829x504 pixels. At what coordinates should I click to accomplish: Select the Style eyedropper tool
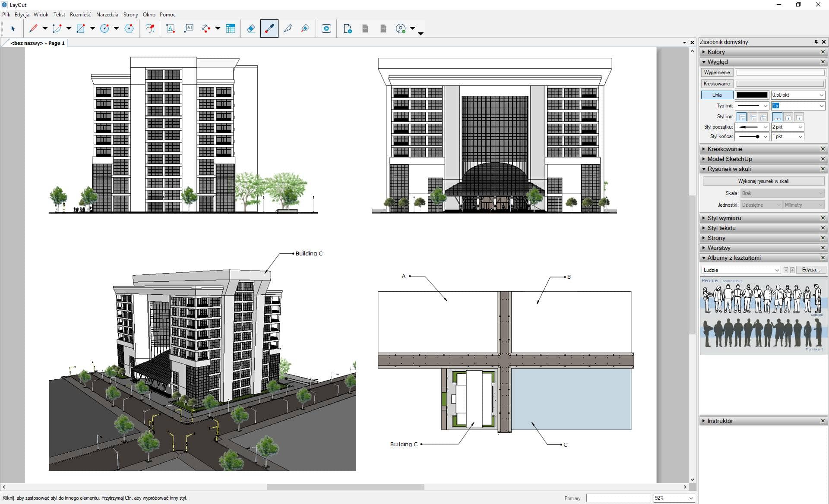point(269,28)
